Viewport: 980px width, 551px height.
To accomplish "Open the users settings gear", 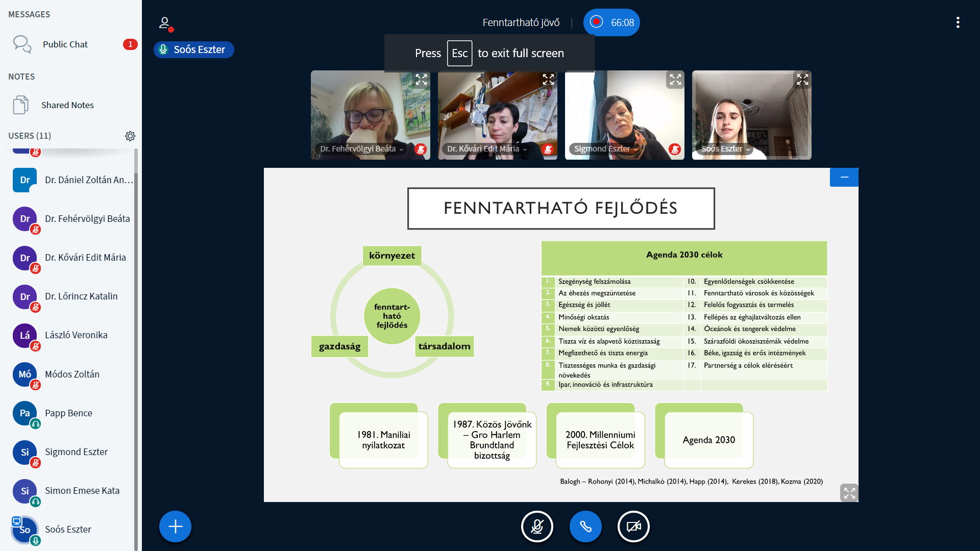I will [130, 136].
